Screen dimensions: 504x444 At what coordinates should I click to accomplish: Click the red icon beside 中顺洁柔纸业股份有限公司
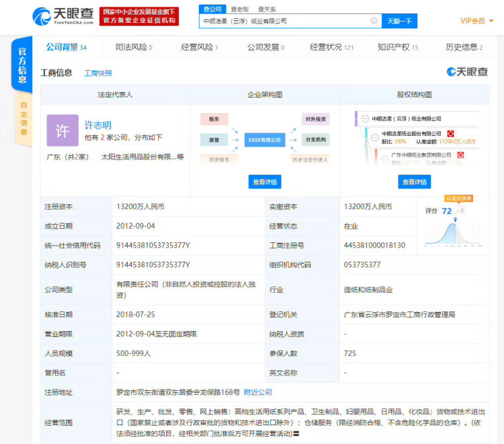click(x=451, y=133)
